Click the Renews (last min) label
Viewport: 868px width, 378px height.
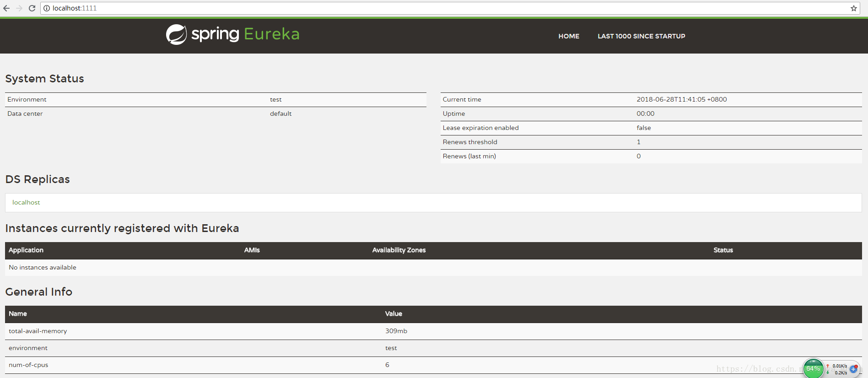tap(469, 156)
